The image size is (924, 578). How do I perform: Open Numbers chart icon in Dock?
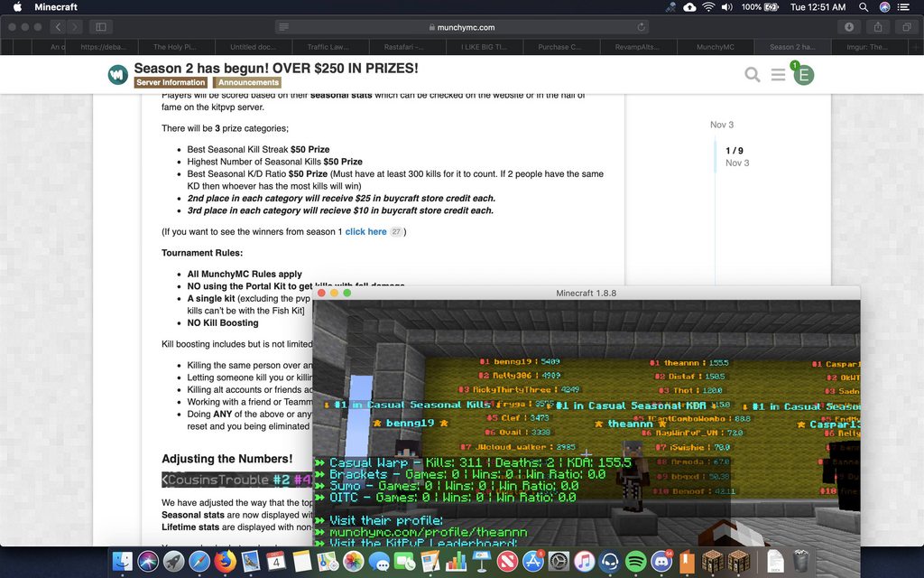[x=456, y=561]
